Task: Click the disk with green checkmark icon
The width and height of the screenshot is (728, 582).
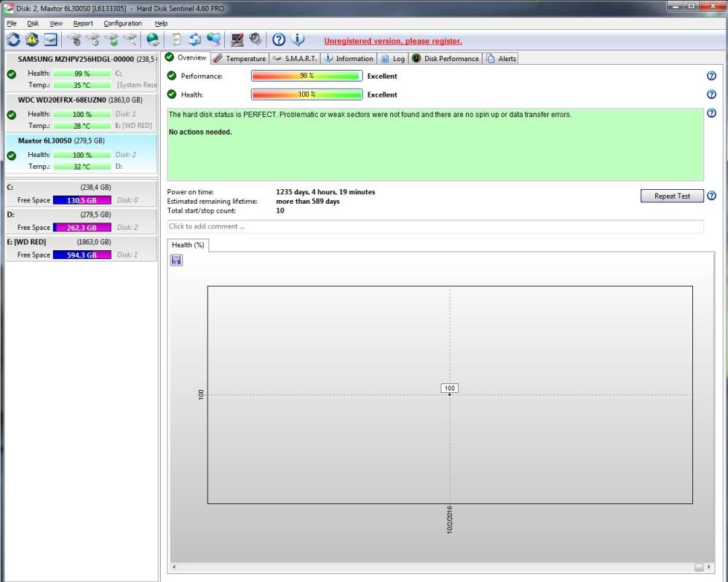Action: coord(112,40)
